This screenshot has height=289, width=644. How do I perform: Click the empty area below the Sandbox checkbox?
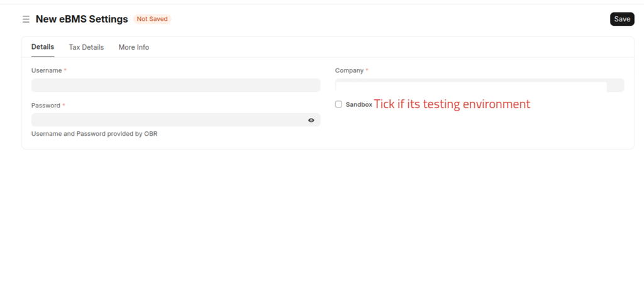pyautogui.click(x=479, y=128)
